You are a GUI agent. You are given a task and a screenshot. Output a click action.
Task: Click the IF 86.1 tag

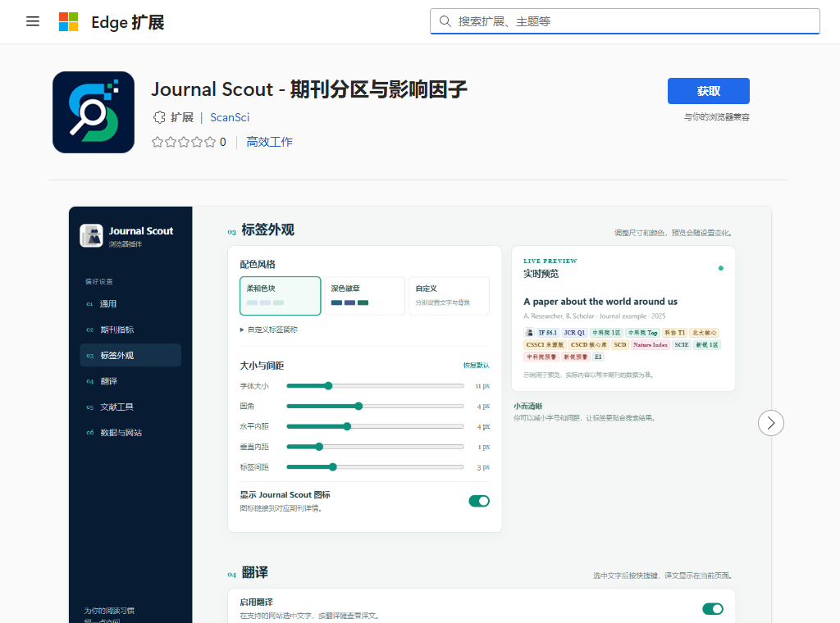547,332
